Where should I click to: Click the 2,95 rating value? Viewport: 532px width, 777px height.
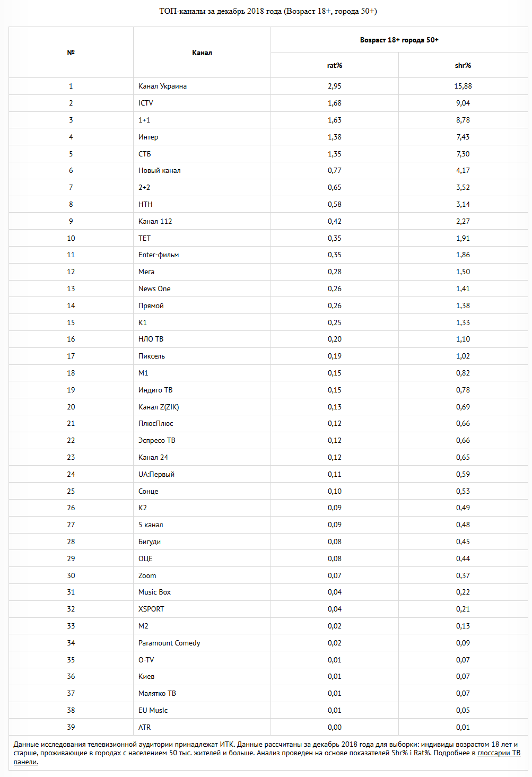pos(335,86)
